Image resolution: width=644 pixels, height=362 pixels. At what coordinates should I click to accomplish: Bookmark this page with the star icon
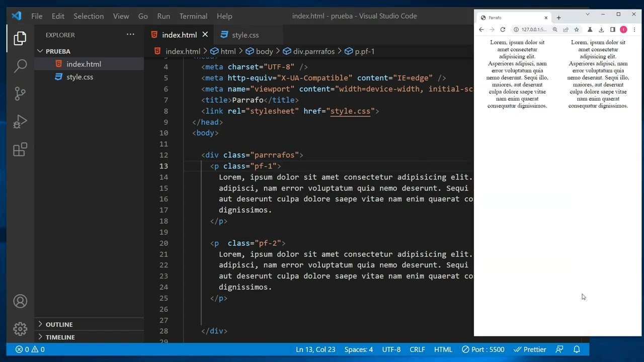577,30
